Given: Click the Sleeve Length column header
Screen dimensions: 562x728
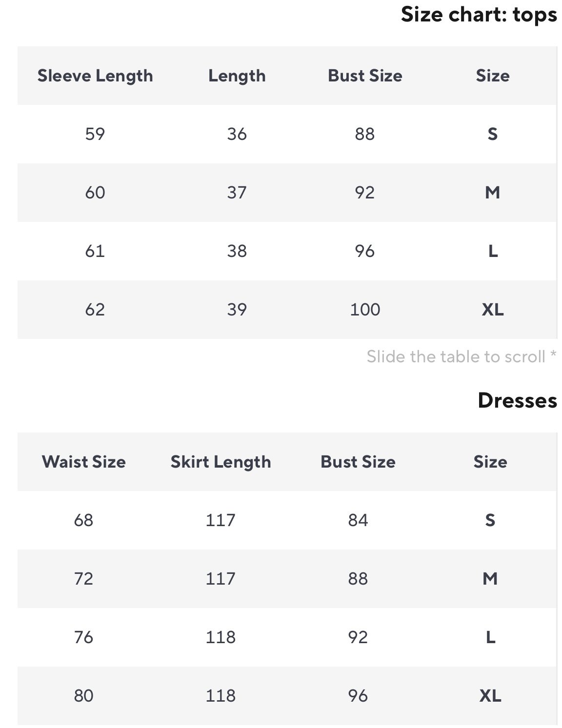Looking at the screenshot, I should (x=95, y=76).
